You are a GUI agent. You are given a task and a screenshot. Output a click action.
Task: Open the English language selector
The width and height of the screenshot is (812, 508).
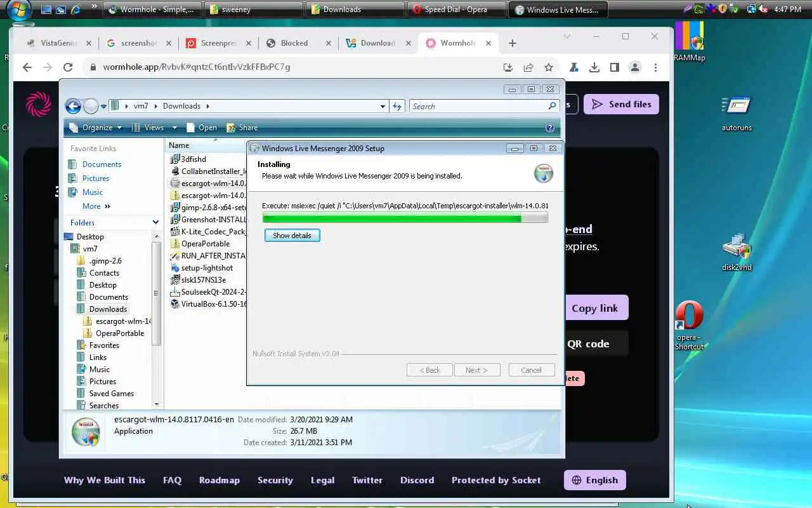pos(595,480)
